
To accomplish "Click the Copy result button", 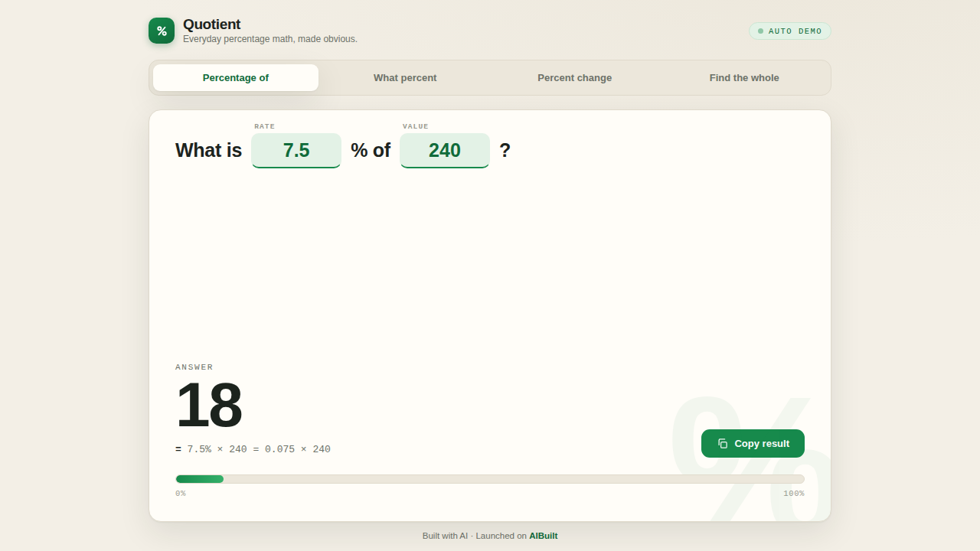I will click(753, 444).
